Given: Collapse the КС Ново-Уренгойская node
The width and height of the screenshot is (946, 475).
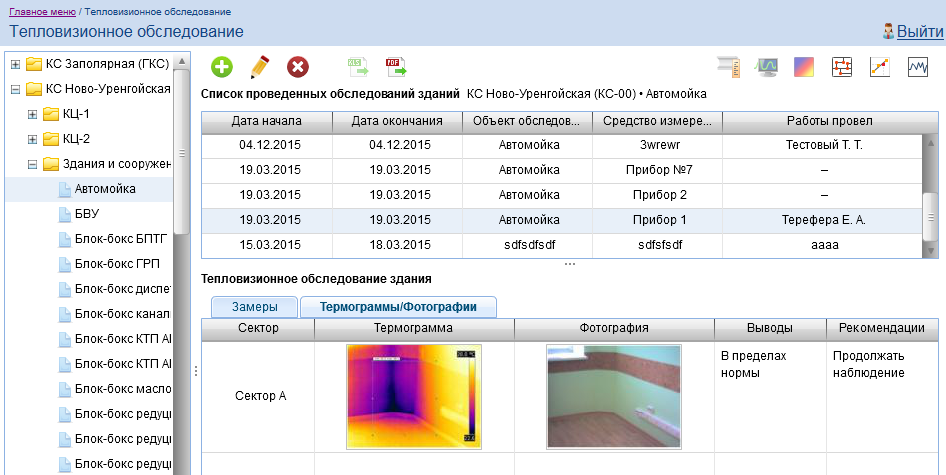Looking at the screenshot, I should click(x=16, y=89).
